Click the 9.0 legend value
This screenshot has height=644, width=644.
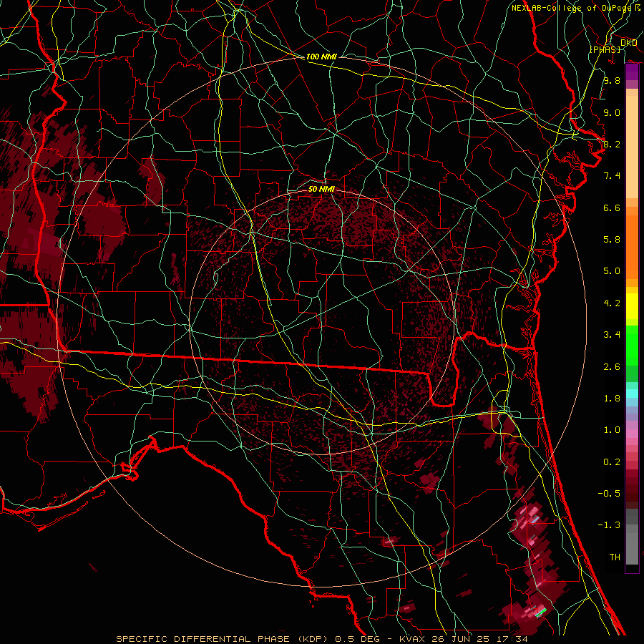[x=612, y=112]
